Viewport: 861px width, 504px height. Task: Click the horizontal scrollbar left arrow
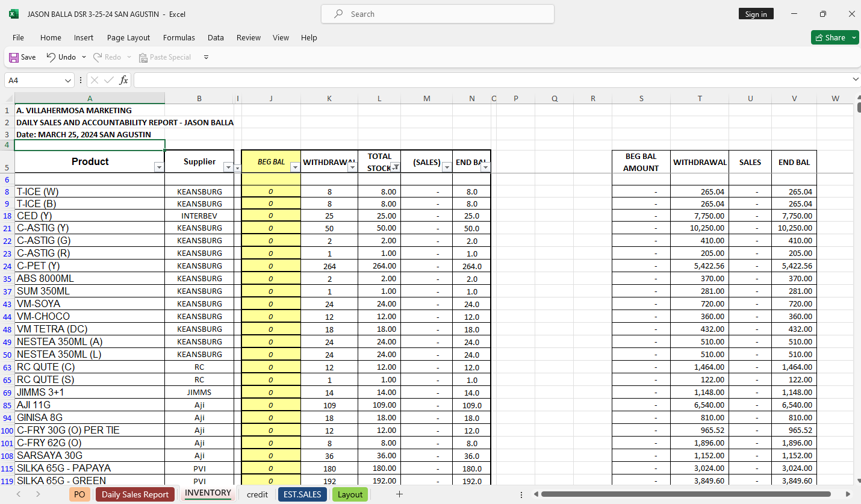pyautogui.click(x=536, y=494)
